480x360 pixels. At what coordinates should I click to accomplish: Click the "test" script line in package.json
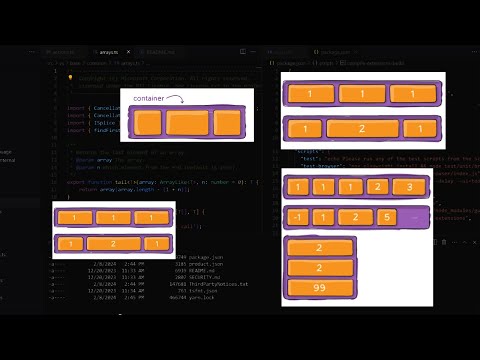pos(390,159)
